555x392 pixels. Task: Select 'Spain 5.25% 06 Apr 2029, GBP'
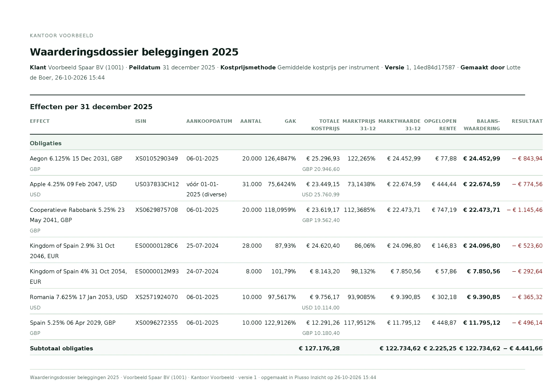[72, 323]
